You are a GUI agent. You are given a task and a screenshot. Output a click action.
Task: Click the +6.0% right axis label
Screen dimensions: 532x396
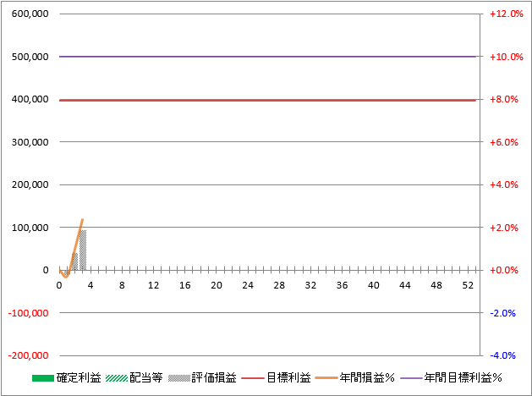(x=506, y=142)
